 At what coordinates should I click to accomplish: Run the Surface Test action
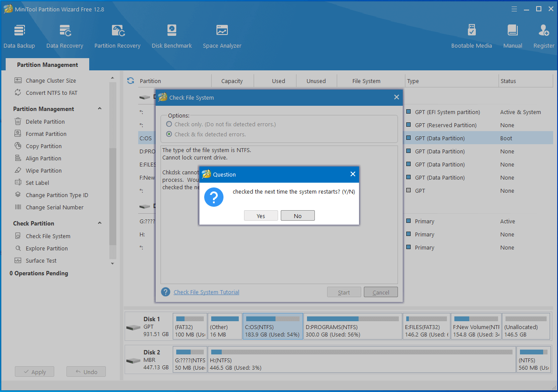41,260
